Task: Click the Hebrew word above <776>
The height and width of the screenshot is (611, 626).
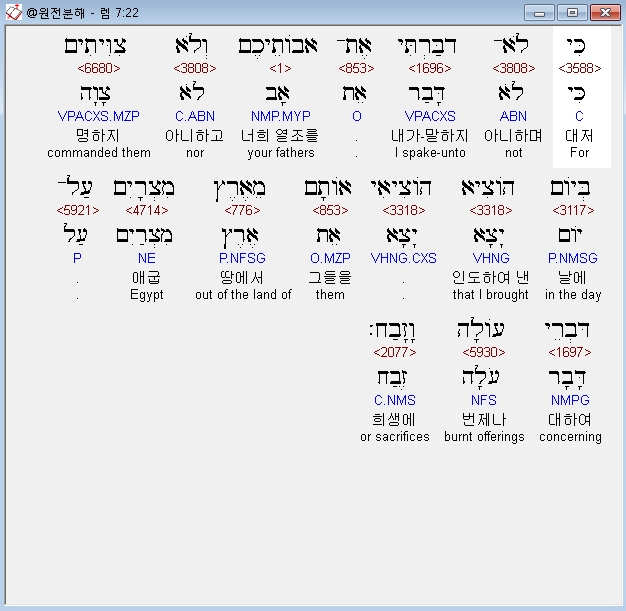Action: [x=240, y=189]
